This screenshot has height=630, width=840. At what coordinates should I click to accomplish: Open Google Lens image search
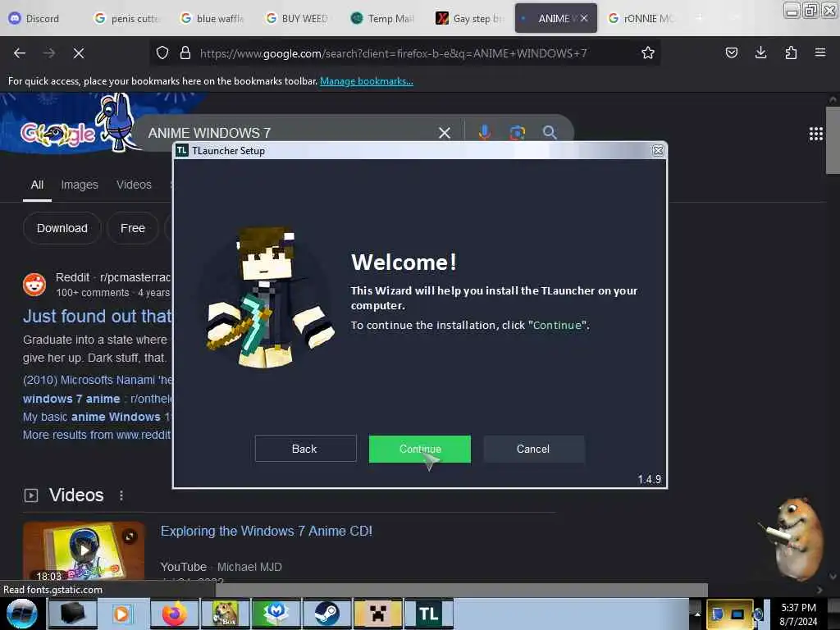517,132
